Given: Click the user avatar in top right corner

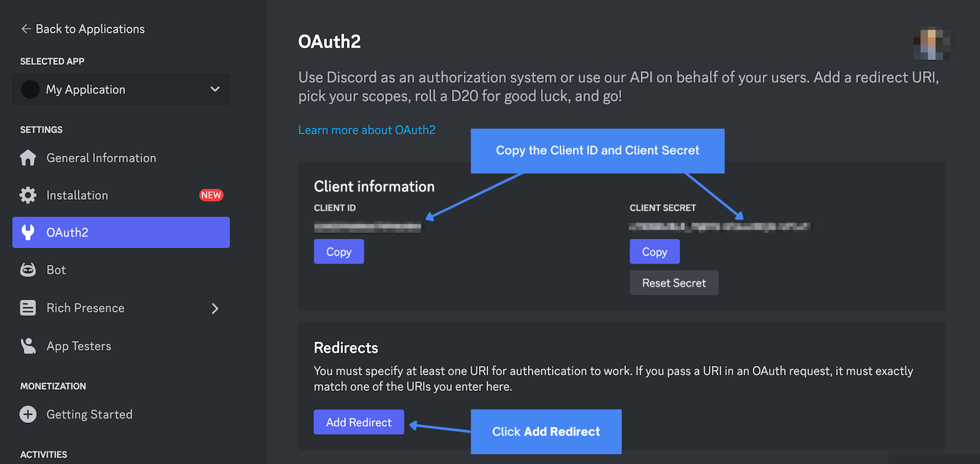Looking at the screenshot, I should [x=932, y=44].
